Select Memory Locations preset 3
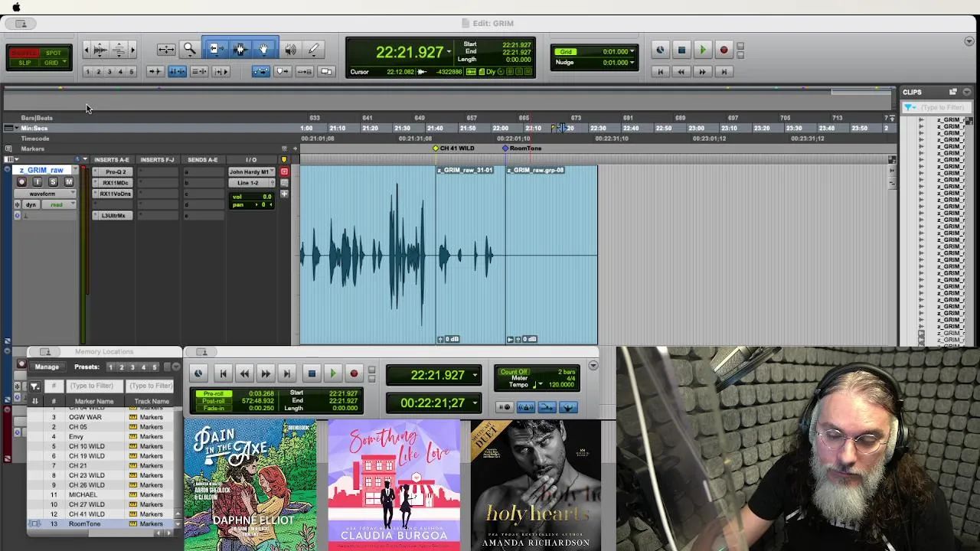 [132, 367]
